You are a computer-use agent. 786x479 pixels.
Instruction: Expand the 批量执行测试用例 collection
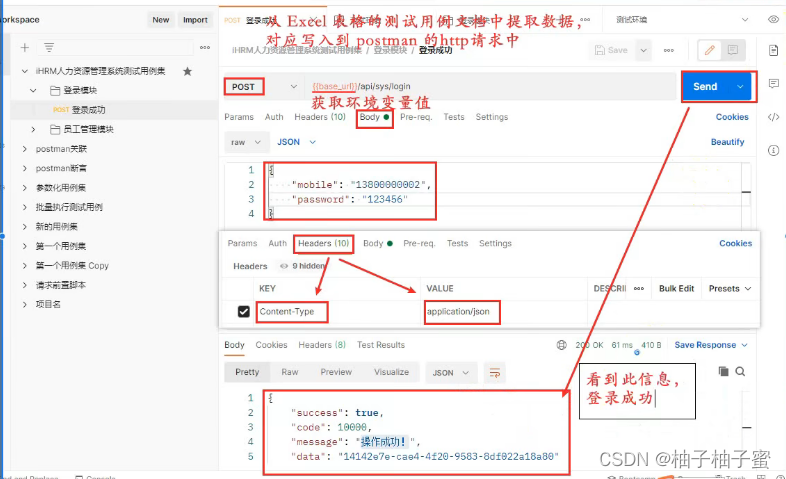pyautogui.click(x=25, y=207)
